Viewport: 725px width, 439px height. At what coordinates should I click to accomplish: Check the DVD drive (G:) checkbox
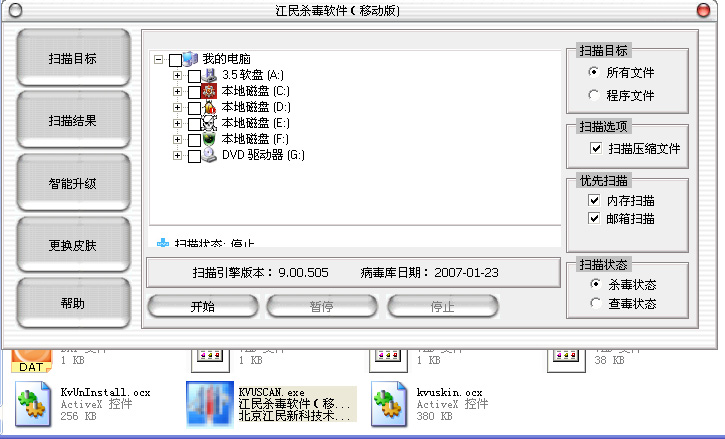(x=194, y=156)
